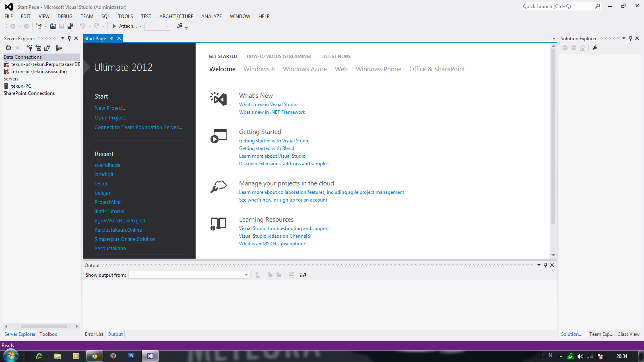
Task: Select the Connect to Database icon
Action: pyautogui.click(x=29, y=47)
